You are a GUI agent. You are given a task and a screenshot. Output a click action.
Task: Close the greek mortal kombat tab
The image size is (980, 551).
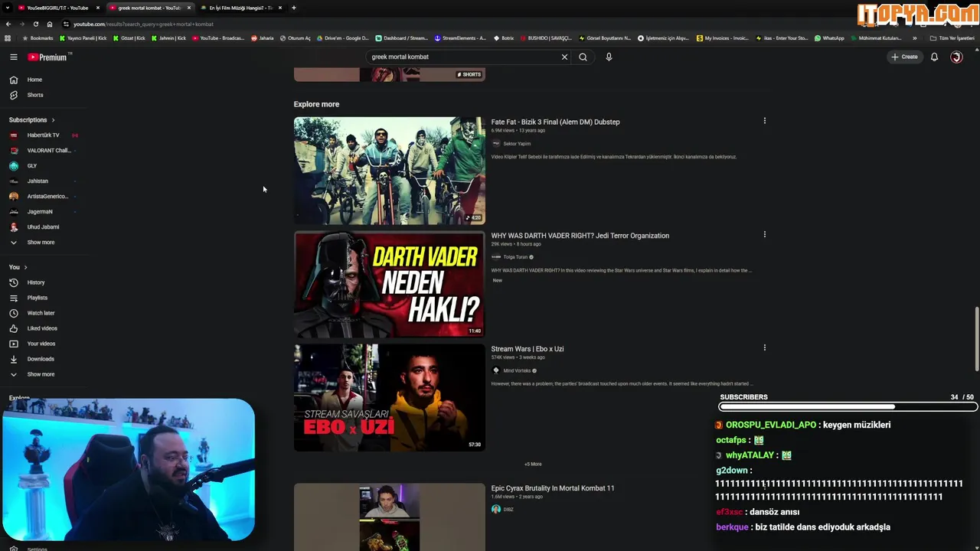click(x=189, y=8)
